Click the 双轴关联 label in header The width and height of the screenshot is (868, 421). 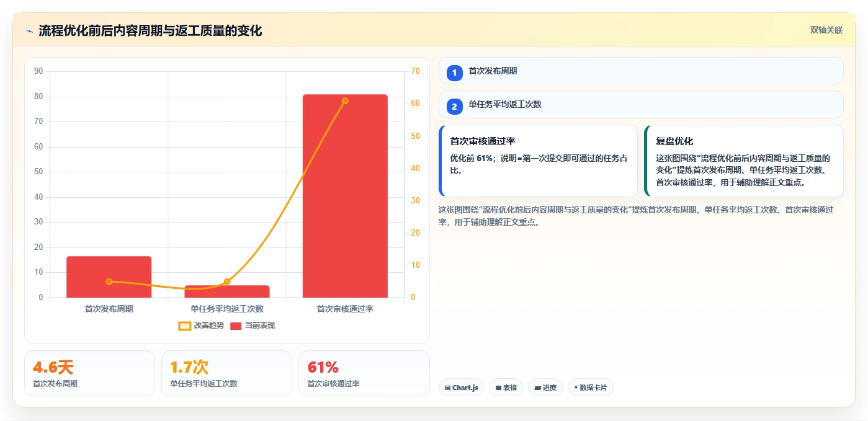[x=826, y=30]
